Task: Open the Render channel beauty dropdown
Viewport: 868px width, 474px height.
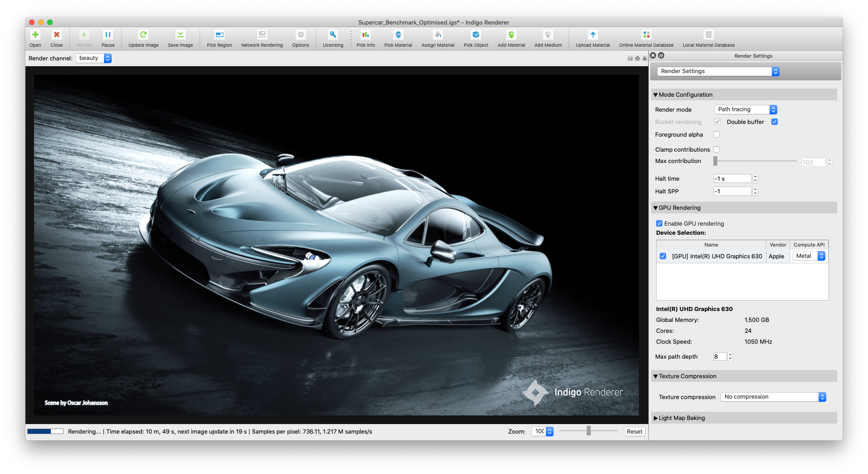Action: (x=93, y=58)
